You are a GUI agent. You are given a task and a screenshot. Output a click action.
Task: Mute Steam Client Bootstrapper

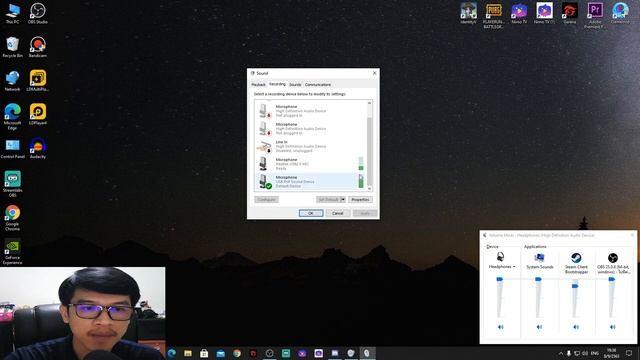coord(576,327)
